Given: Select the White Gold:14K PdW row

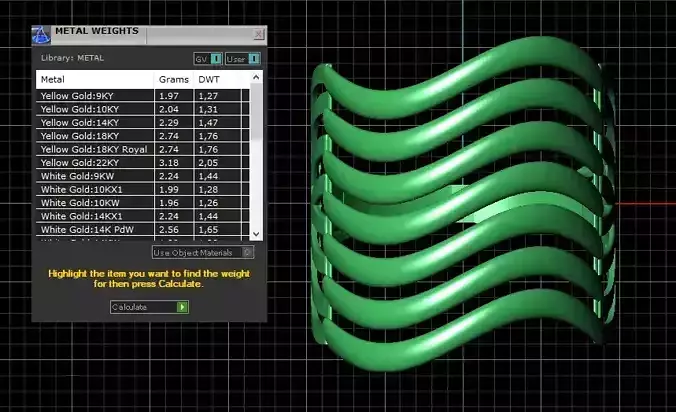Looking at the screenshot, I should (x=142, y=229).
